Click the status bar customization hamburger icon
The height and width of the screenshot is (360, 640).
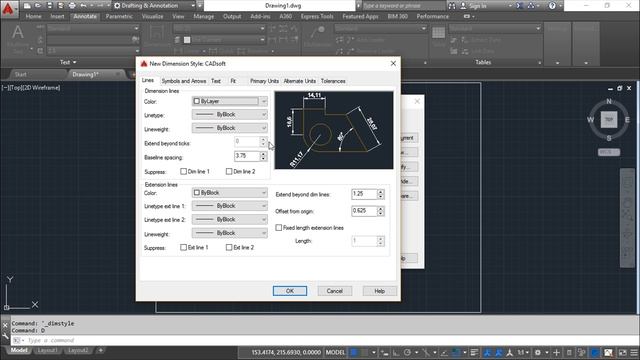coord(634,352)
